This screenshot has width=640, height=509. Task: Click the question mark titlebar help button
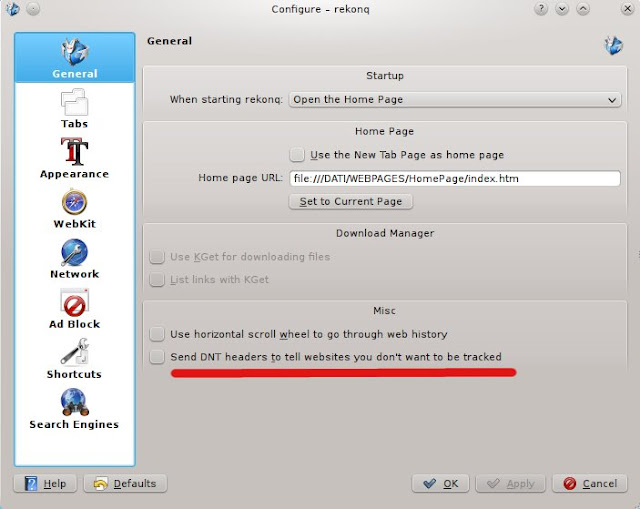point(541,9)
